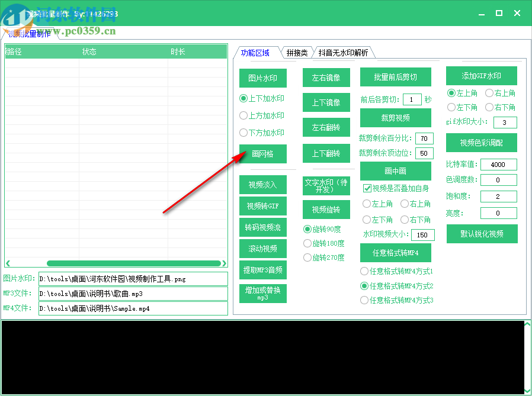This screenshot has width=532, height=396.
Task: Click the 画中画 button
Action: coord(395,171)
